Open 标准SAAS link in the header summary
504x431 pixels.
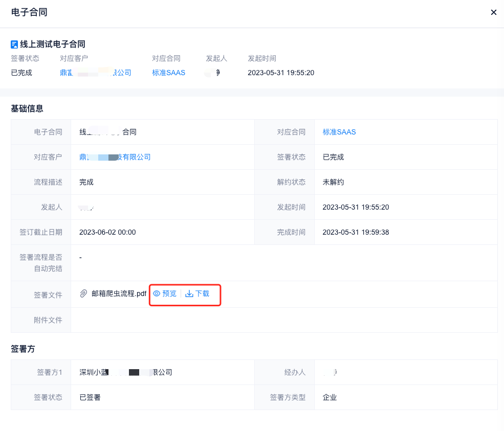pyautogui.click(x=168, y=73)
